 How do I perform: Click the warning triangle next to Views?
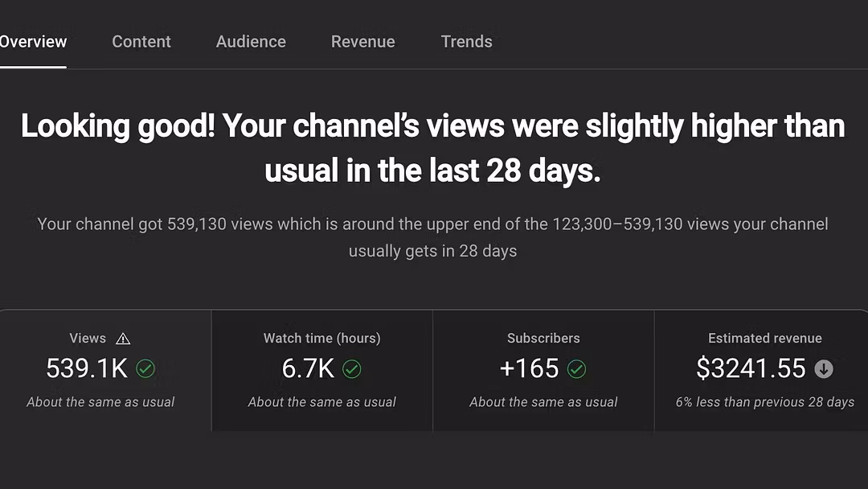coord(123,339)
